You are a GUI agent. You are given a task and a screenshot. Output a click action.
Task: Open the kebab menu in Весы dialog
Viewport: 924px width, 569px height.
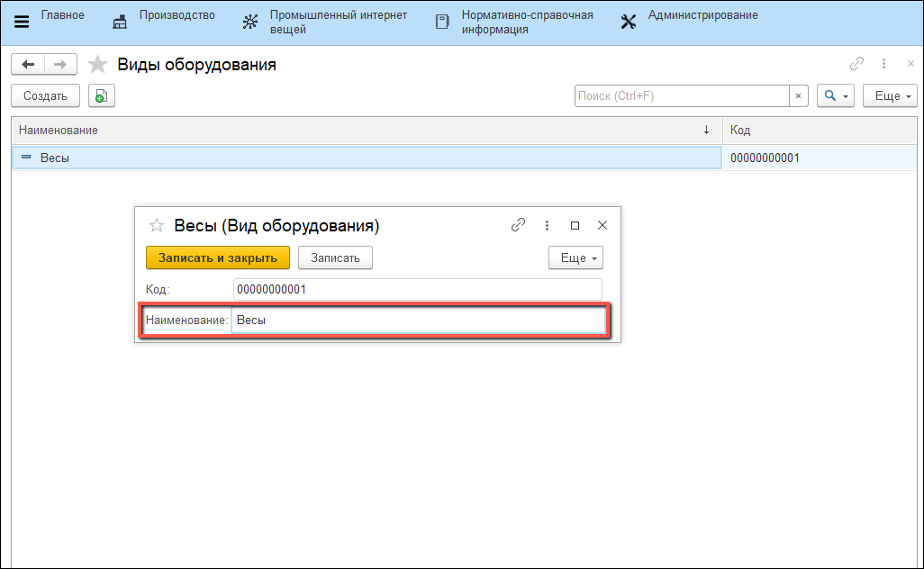click(547, 226)
